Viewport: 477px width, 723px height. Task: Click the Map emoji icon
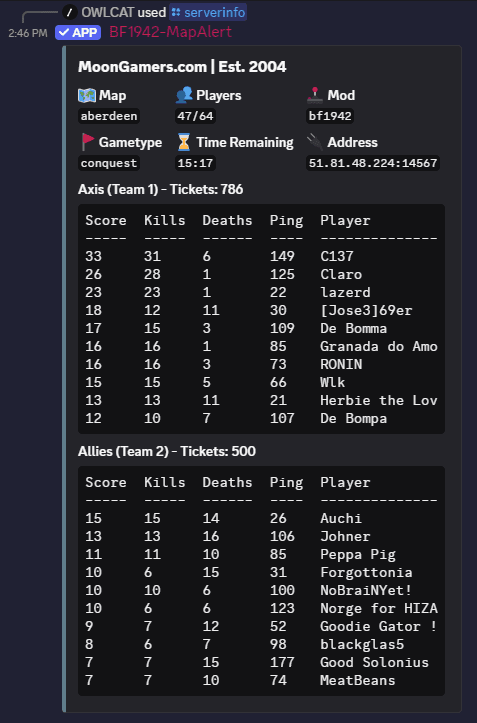coord(87,95)
